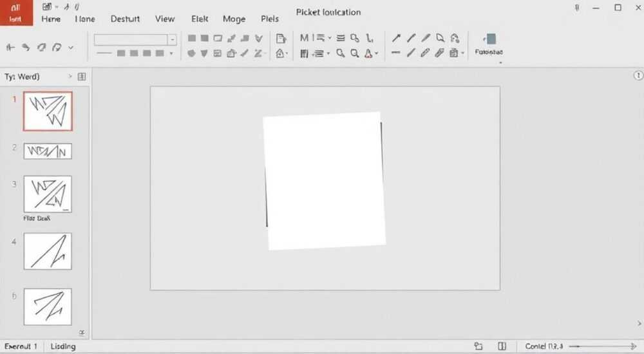The height and width of the screenshot is (354, 644).
Task: Select the page document icon in ribbon
Action: (281, 39)
